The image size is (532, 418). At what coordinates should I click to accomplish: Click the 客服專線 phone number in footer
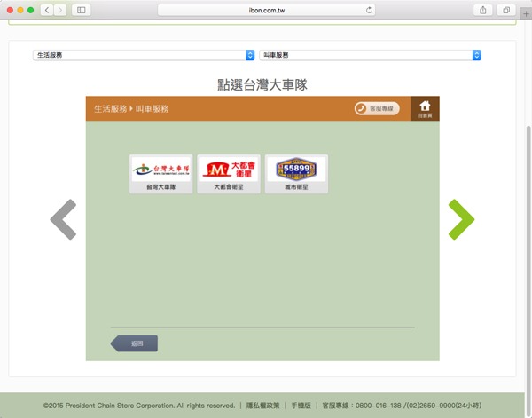coord(402,406)
